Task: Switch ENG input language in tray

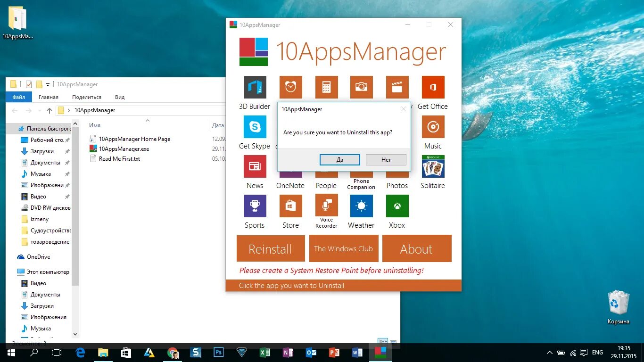Action: point(597,353)
